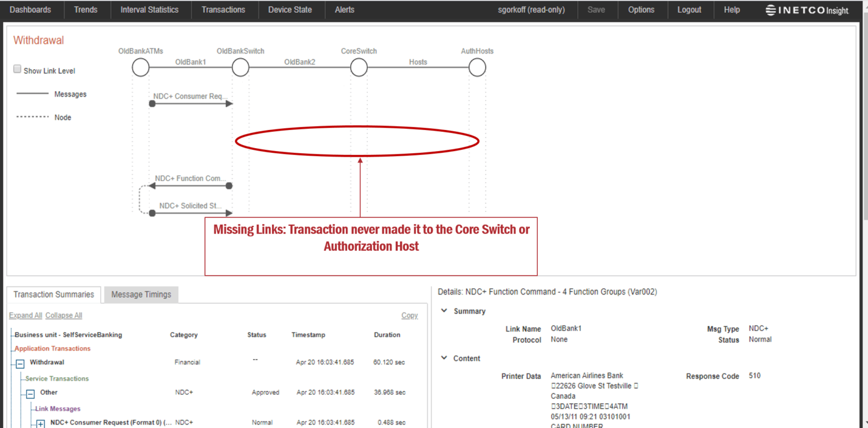Select the AuthHosts node circle

point(477,68)
